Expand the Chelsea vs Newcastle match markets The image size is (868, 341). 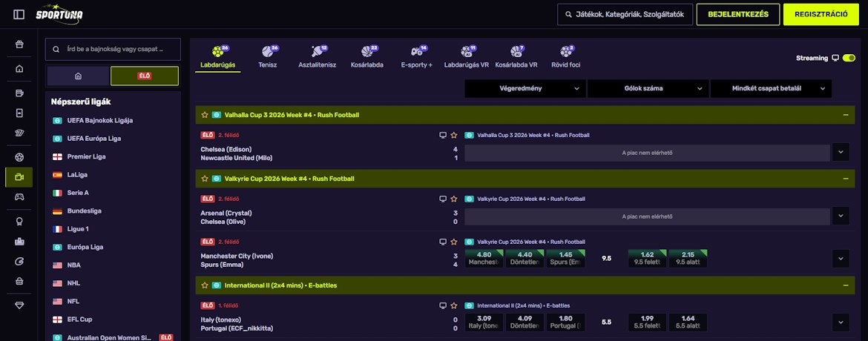(840, 153)
